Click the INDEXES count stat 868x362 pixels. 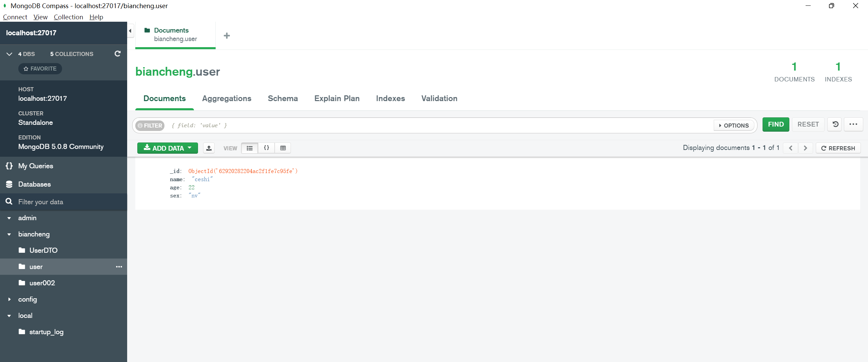(x=838, y=72)
